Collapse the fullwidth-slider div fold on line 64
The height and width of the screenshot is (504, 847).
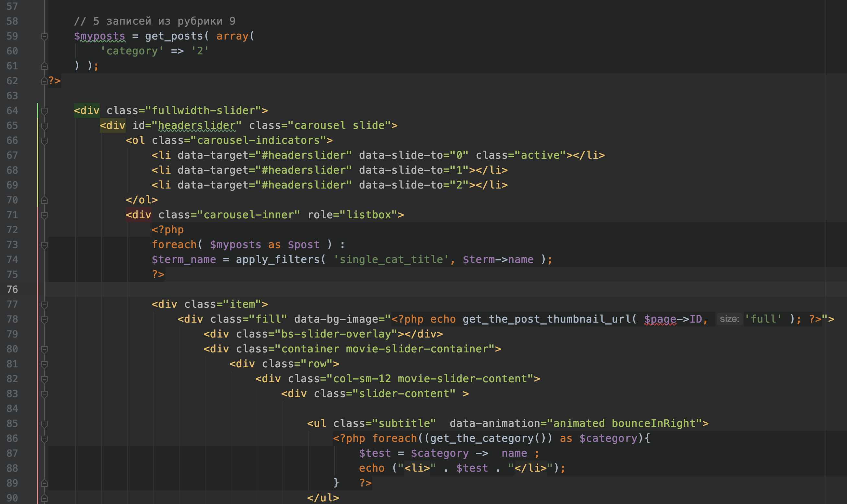[x=44, y=111]
